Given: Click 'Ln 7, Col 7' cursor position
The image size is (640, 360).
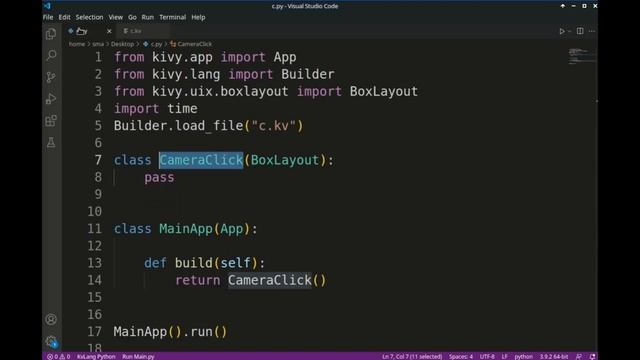Looking at the screenshot, I should [x=412, y=356].
